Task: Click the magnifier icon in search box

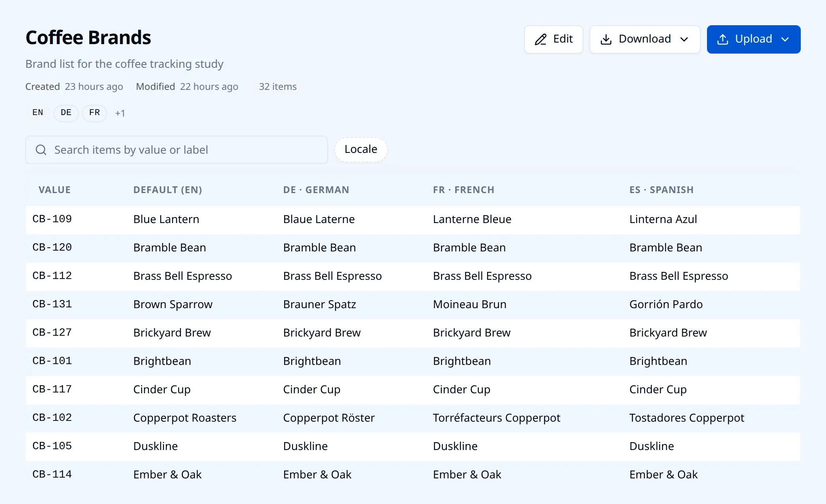Action: (x=41, y=150)
